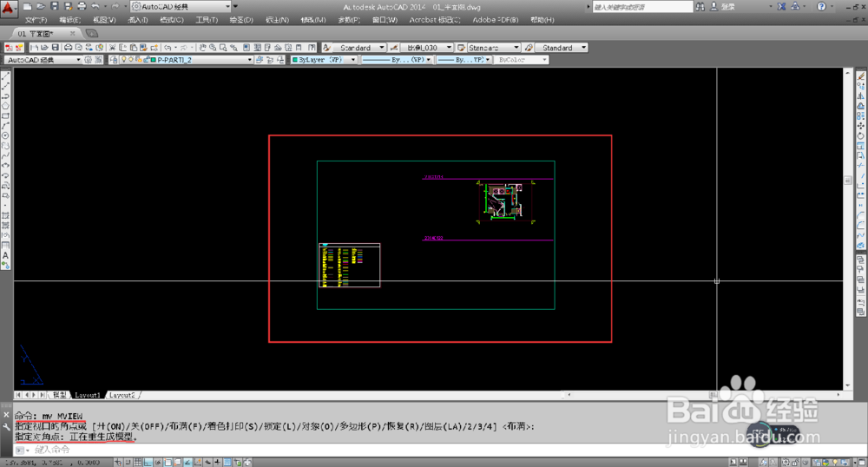Click Cut scissors icon in standard toolbar
The image size is (868, 467).
[112, 48]
